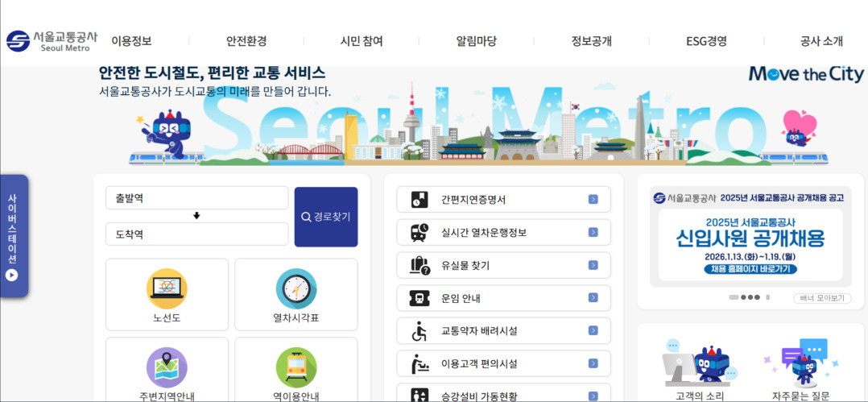868x402 pixels.
Task: Open the 열차시각표 clock icon
Action: point(296,288)
